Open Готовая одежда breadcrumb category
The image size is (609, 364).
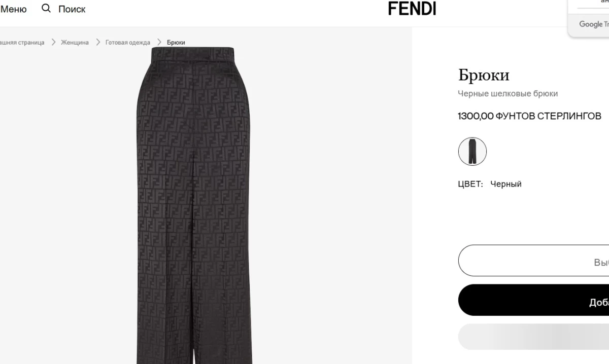(x=128, y=43)
